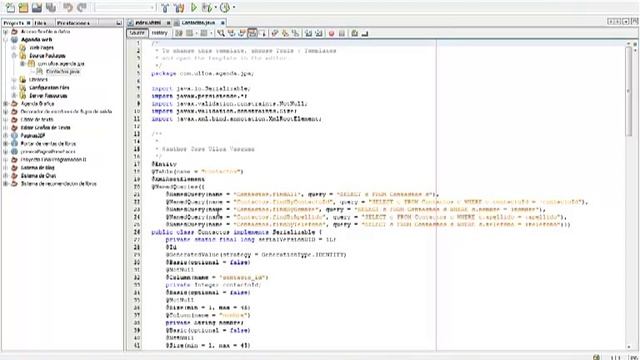Toggle Highlight Search in editor toolbar
640x360 pixels.
(252, 33)
